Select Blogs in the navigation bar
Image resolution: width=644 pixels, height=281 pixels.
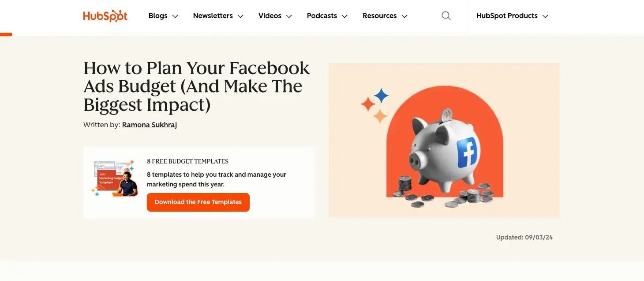157,15
